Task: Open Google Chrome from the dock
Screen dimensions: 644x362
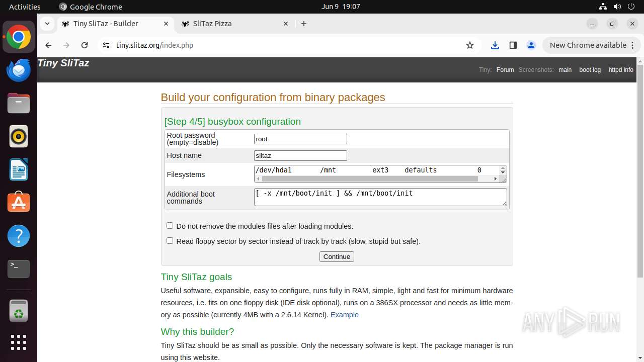Action: 19,37
